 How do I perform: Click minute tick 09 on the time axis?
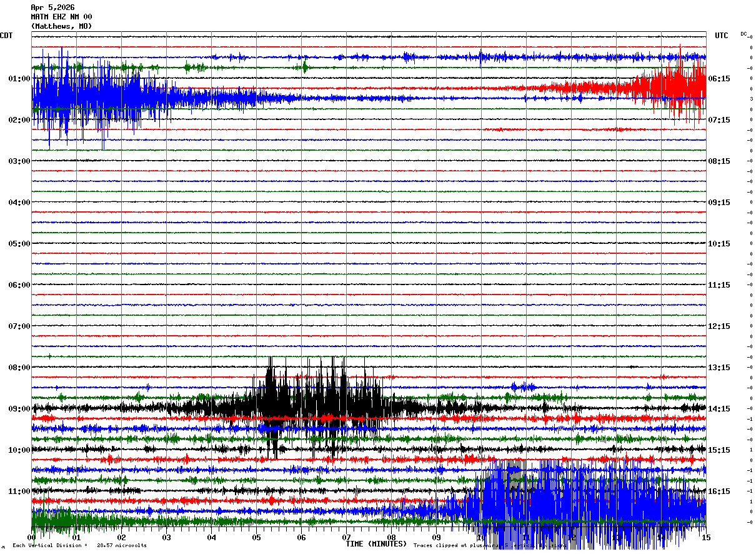pos(436,538)
